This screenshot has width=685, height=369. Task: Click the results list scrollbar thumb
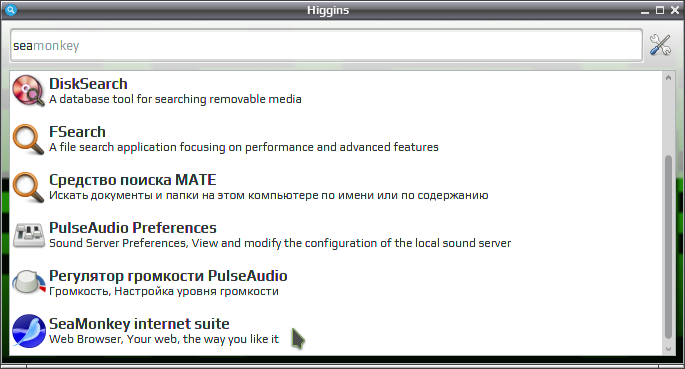(668, 247)
